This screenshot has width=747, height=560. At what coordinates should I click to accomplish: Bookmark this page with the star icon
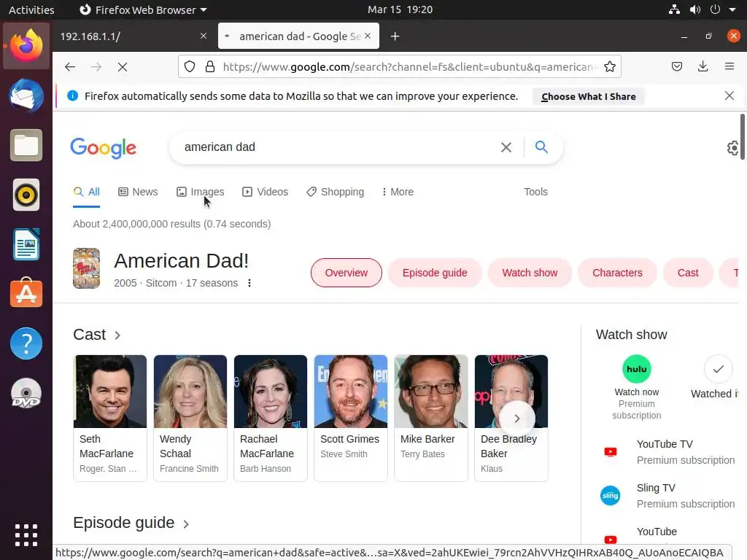pos(609,66)
